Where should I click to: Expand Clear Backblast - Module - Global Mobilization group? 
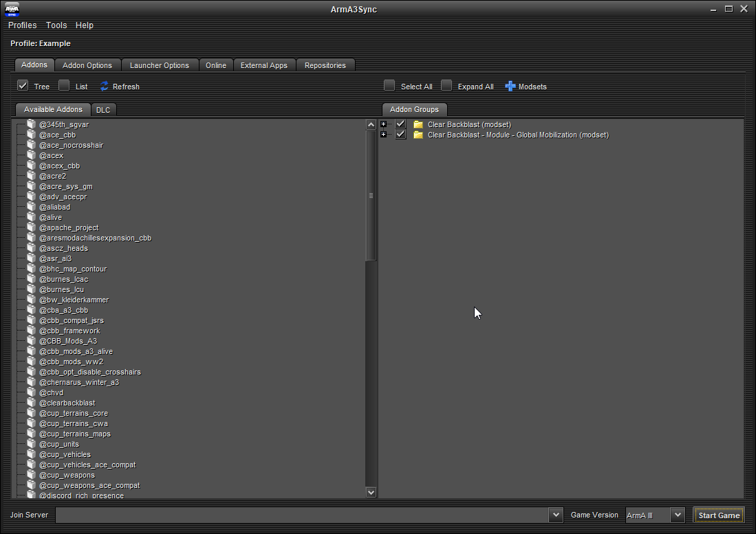(x=383, y=134)
